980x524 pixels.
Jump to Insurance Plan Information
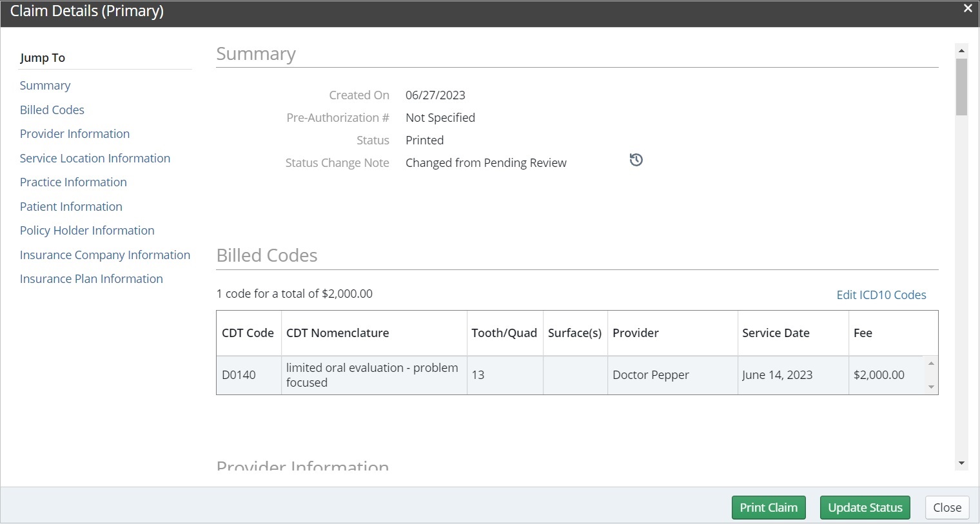(x=92, y=279)
